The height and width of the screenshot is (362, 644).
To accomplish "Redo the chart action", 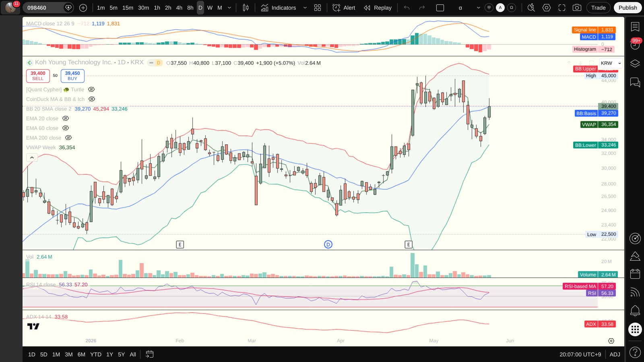I will 422,8.
